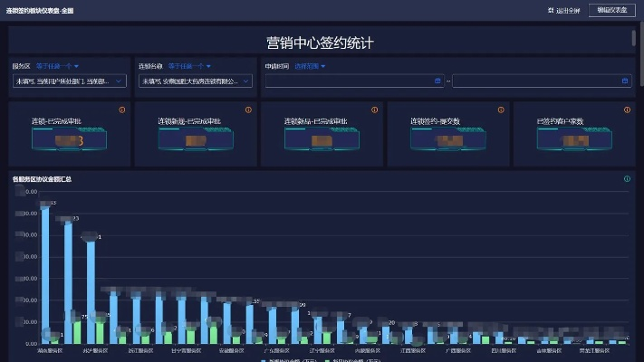
Task: Click info icon on 连锁签约-提交数 card
Action: click(x=500, y=110)
